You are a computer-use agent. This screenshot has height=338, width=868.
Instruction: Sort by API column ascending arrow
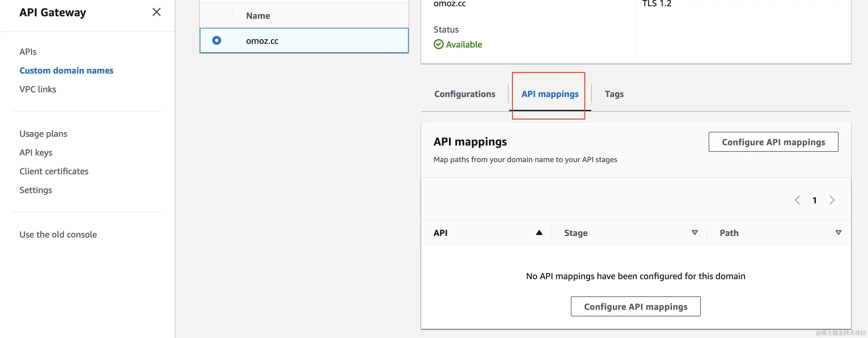point(539,233)
